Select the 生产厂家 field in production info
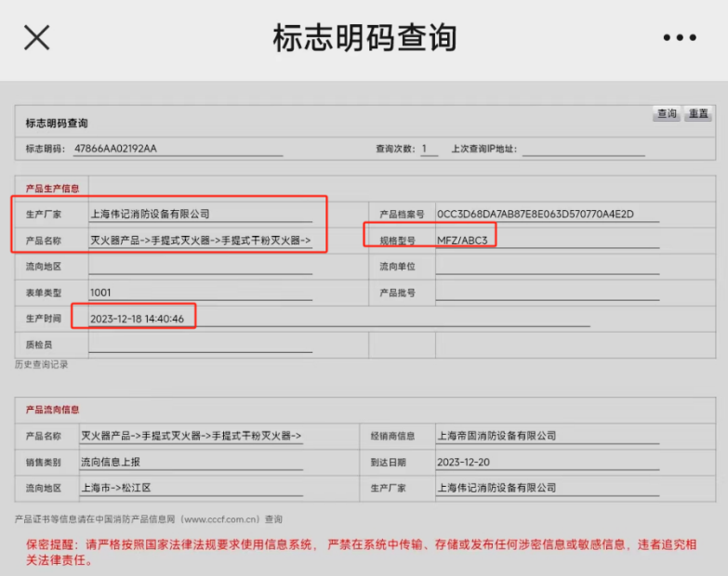Image resolution: width=728 pixels, height=576 pixels. click(x=201, y=215)
